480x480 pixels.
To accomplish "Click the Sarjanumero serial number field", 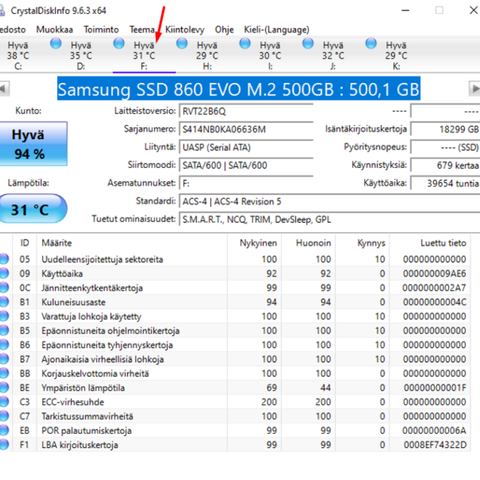I will [x=246, y=129].
